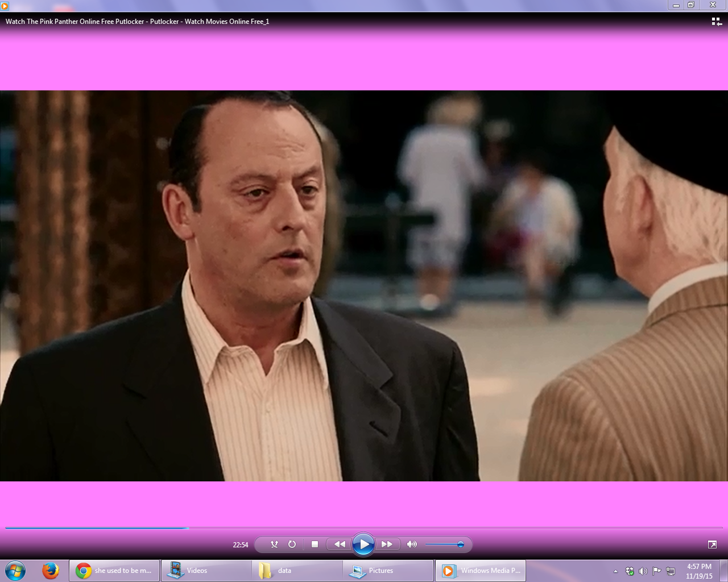Open the Pictures taskbar window

(388, 571)
